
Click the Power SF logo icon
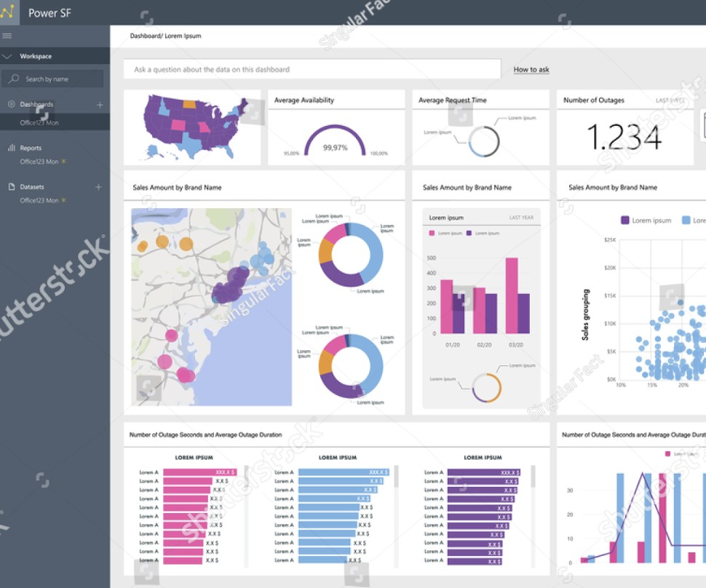tap(9, 12)
